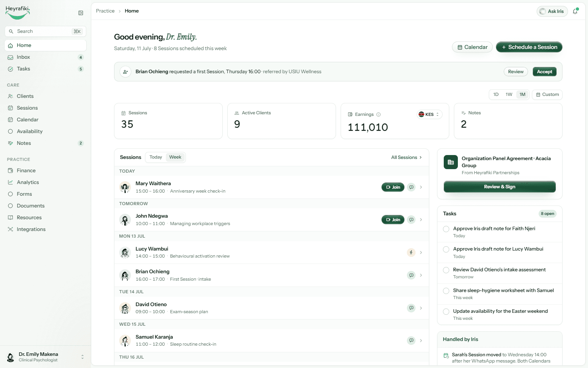Open the notifications bell
The height and width of the screenshot is (368, 588).
[575, 11]
